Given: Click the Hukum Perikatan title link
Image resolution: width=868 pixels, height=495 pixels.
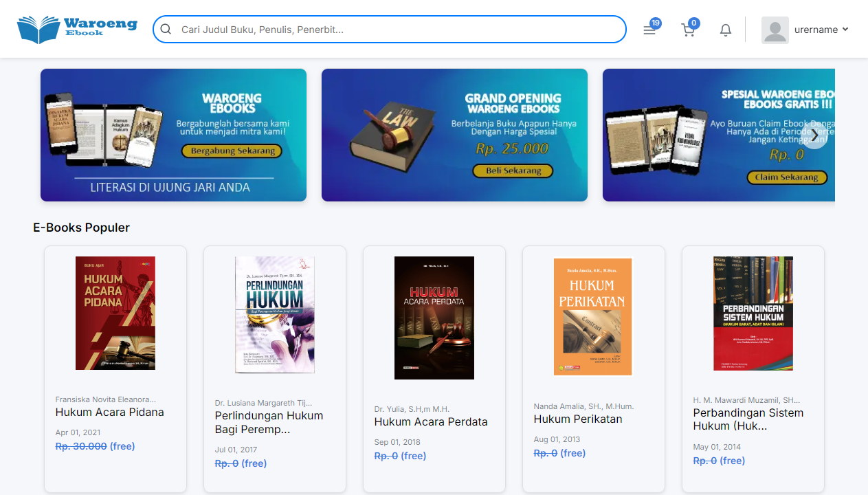Looking at the screenshot, I should point(578,419).
